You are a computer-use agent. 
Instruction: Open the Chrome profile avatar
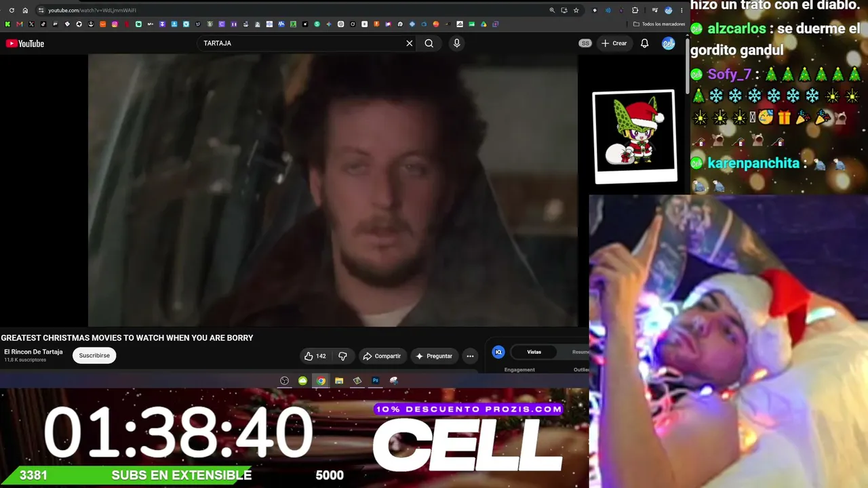coord(668,10)
